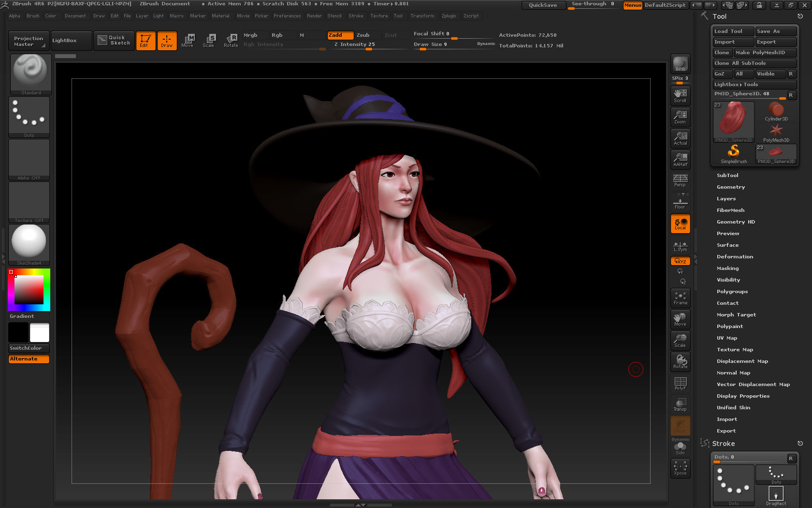Image resolution: width=812 pixels, height=508 pixels.
Task: Click the Load Tool button
Action: click(x=733, y=31)
